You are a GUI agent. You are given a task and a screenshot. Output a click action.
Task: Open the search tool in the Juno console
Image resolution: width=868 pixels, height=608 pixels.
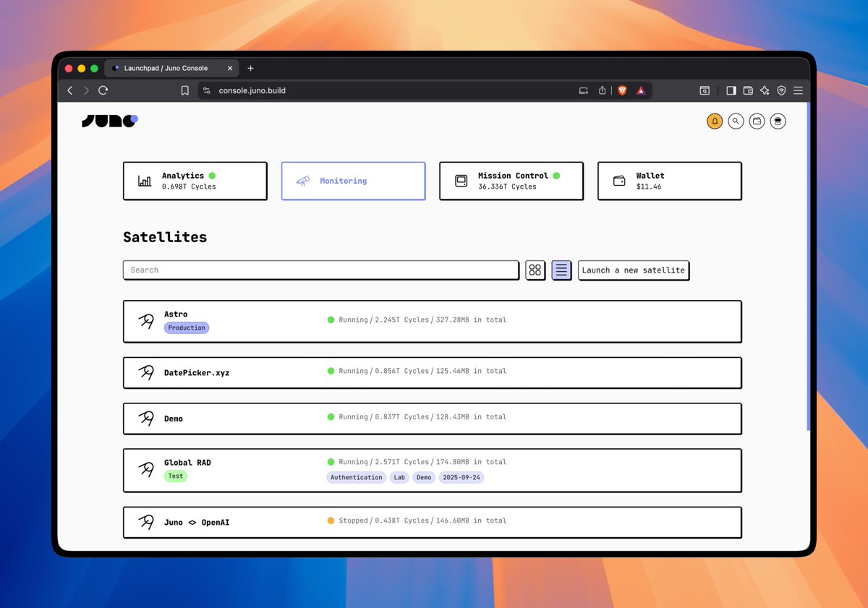pos(736,121)
